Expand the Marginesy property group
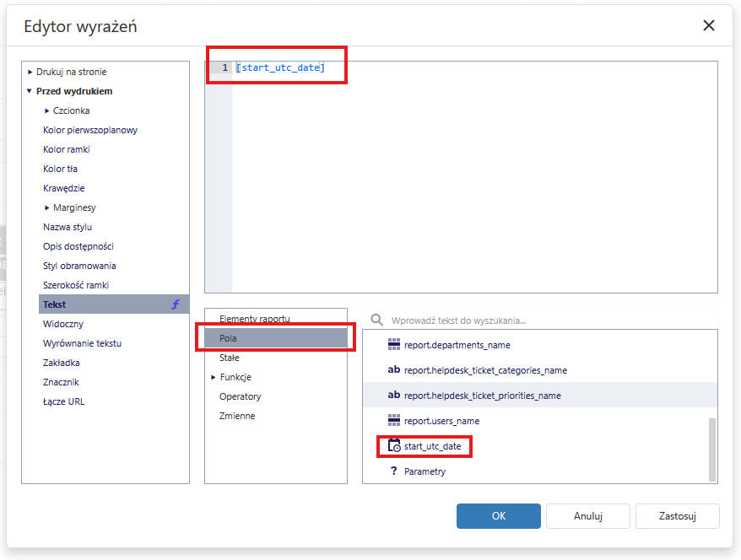Screen dimensions: 741x560 click(x=47, y=207)
